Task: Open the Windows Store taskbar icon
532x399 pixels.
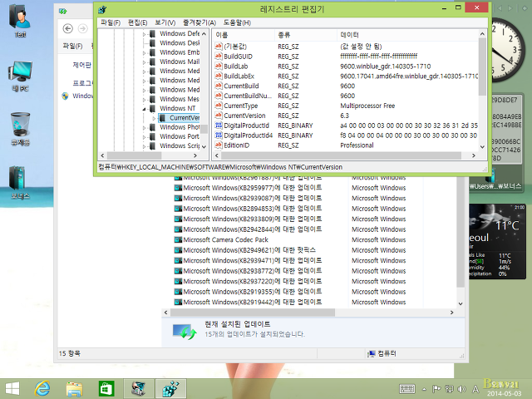Action: [106, 389]
